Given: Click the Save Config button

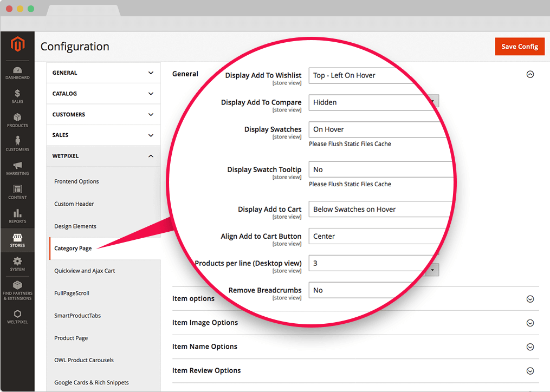Looking at the screenshot, I should point(519,47).
